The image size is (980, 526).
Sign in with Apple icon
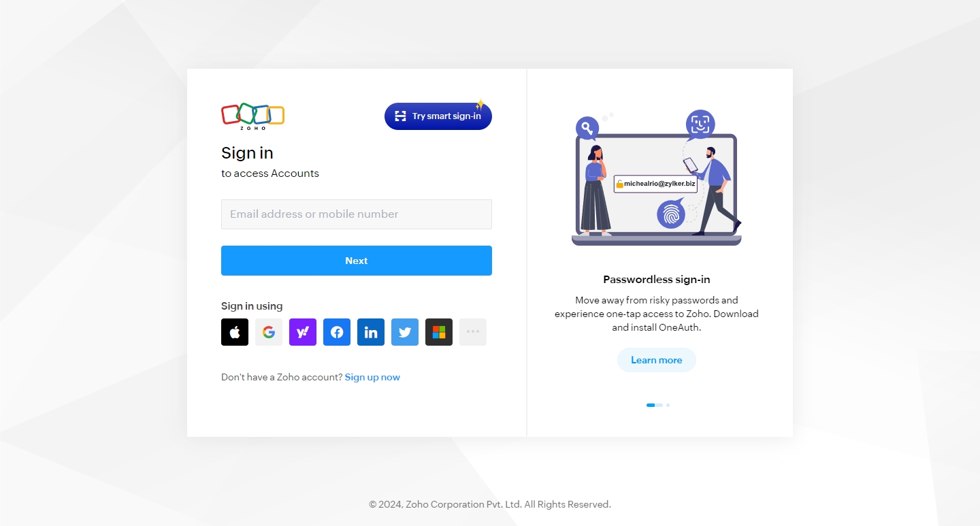point(235,332)
